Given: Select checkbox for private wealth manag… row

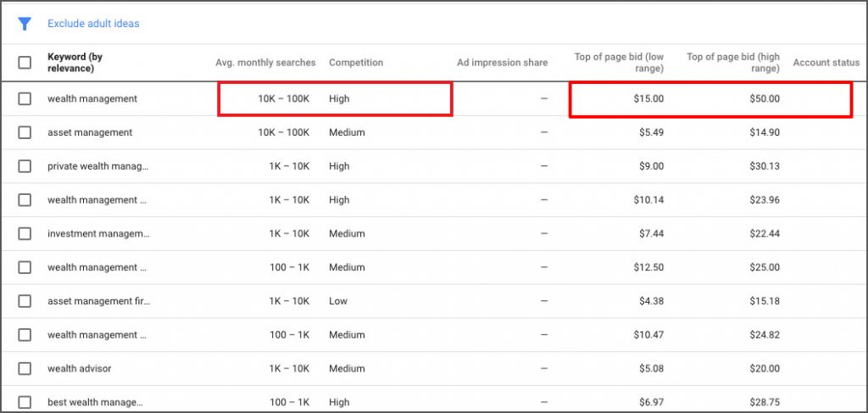Looking at the screenshot, I should pos(25,166).
